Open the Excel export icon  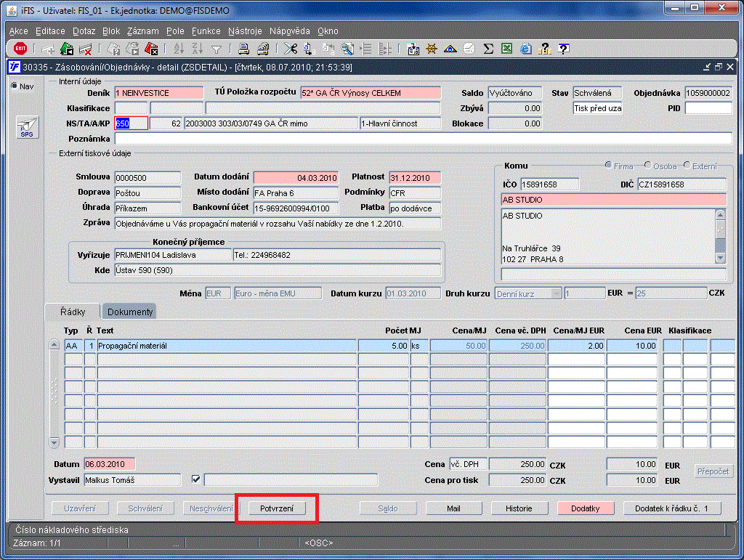[506, 49]
